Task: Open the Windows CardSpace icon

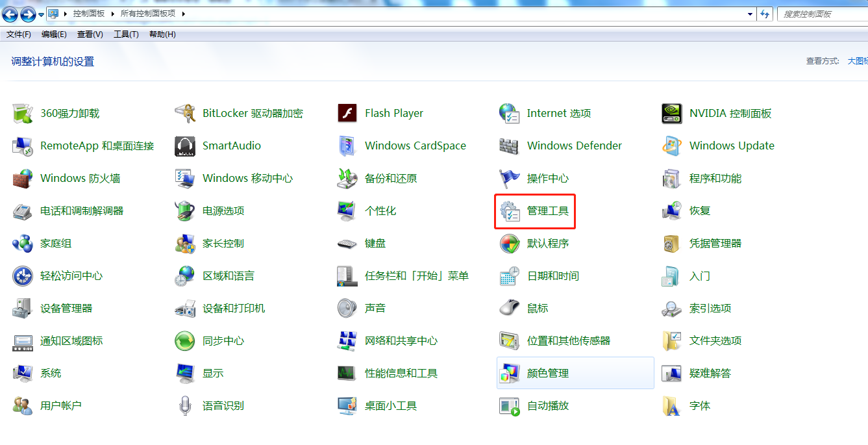Action: [x=347, y=146]
